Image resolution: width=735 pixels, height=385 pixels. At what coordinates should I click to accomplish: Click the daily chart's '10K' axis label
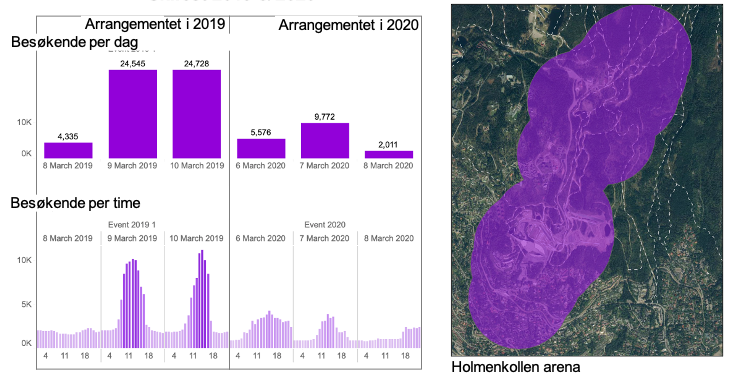pyautogui.click(x=24, y=122)
